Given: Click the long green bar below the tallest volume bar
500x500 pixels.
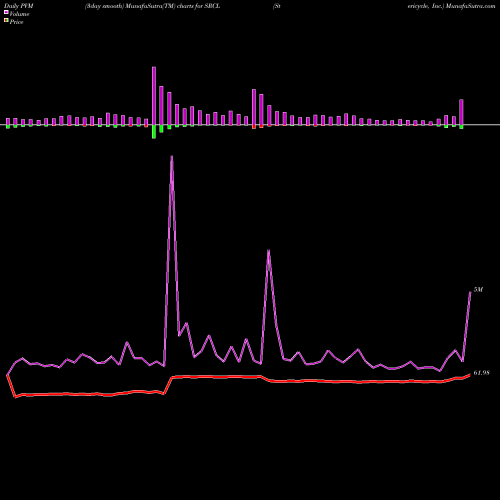Looking at the screenshot, I should pyautogui.click(x=154, y=132).
